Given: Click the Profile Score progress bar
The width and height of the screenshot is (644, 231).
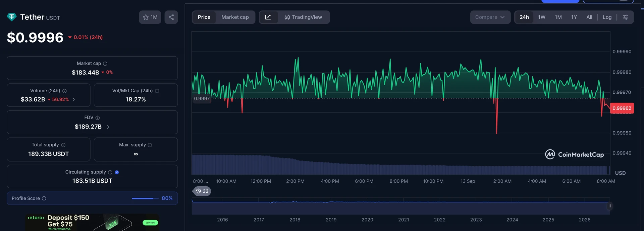Looking at the screenshot, I should [x=145, y=198].
